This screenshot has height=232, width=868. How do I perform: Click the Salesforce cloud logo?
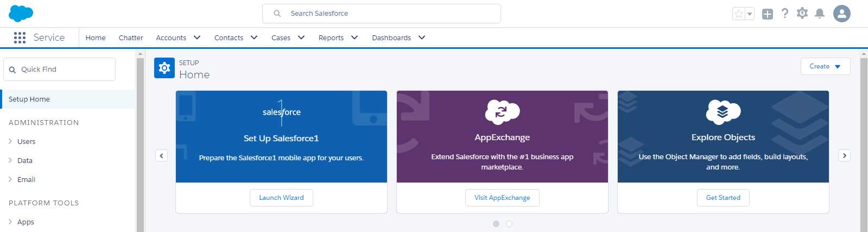coord(21,13)
